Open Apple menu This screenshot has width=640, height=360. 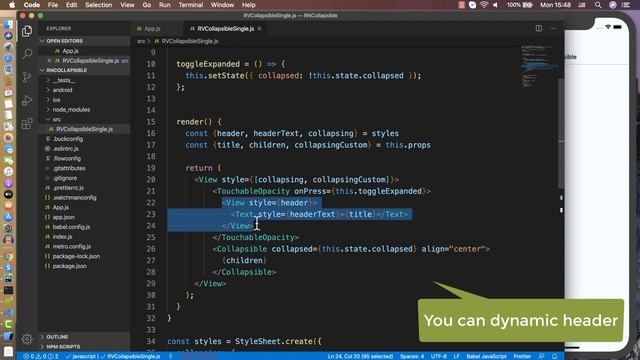[12, 5]
